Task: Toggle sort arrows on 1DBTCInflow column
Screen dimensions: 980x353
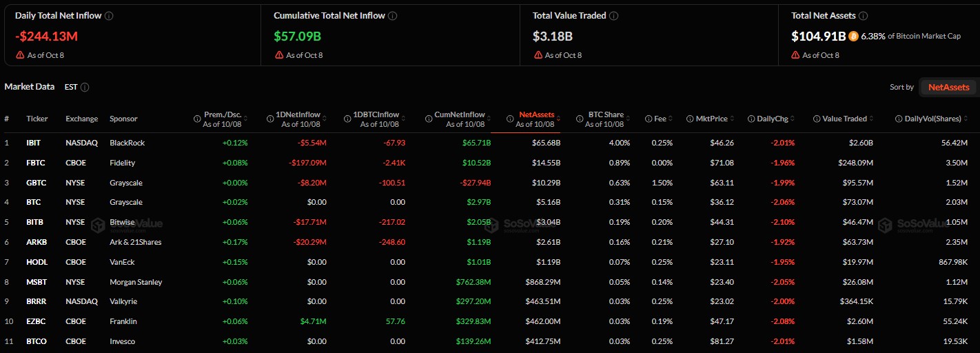Action: click(x=402, y=119)
